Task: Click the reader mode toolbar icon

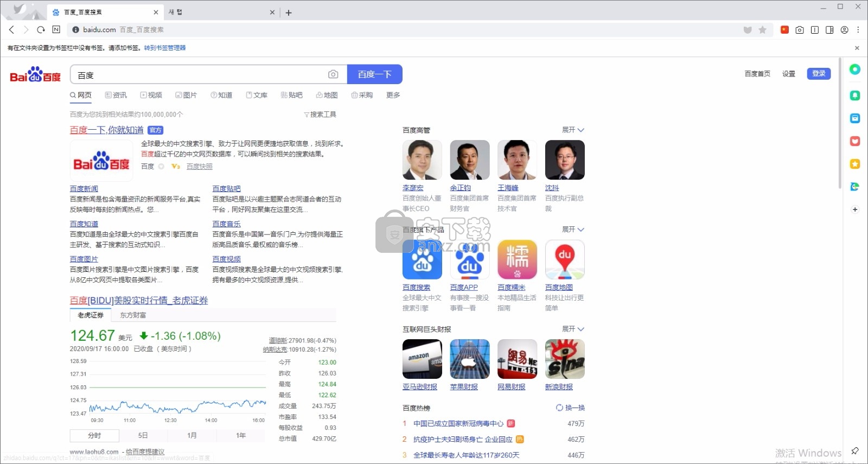Action: [814, 30]
